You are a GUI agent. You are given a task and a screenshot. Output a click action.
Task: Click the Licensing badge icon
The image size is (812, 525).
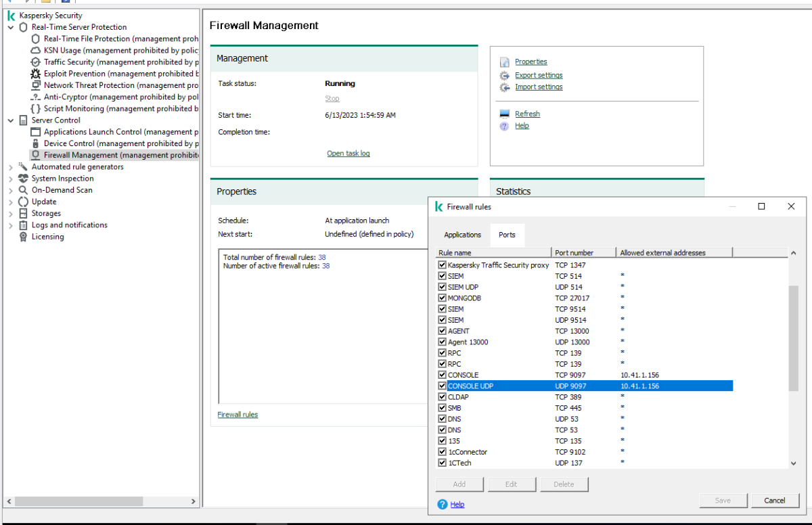24,237
